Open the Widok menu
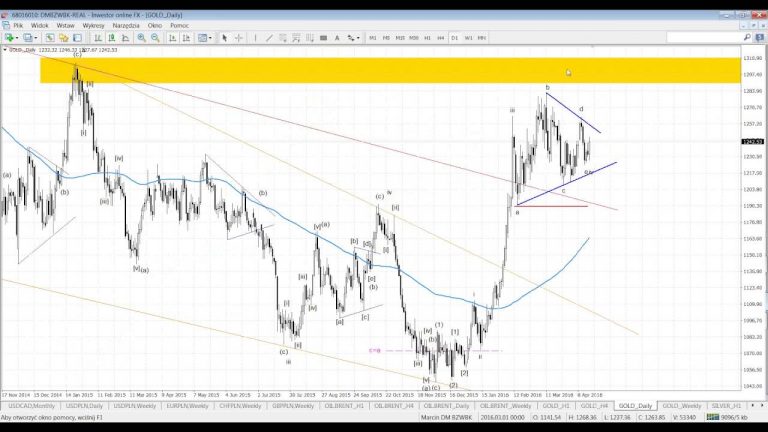This screenshot has height=432, width=768. (40, 25)
